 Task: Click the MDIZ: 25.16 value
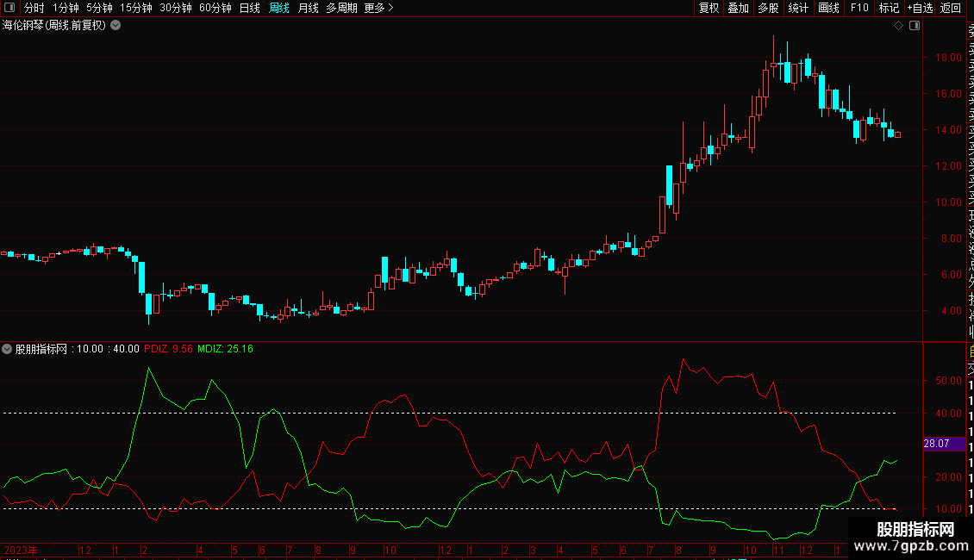[x=226, y=349]
